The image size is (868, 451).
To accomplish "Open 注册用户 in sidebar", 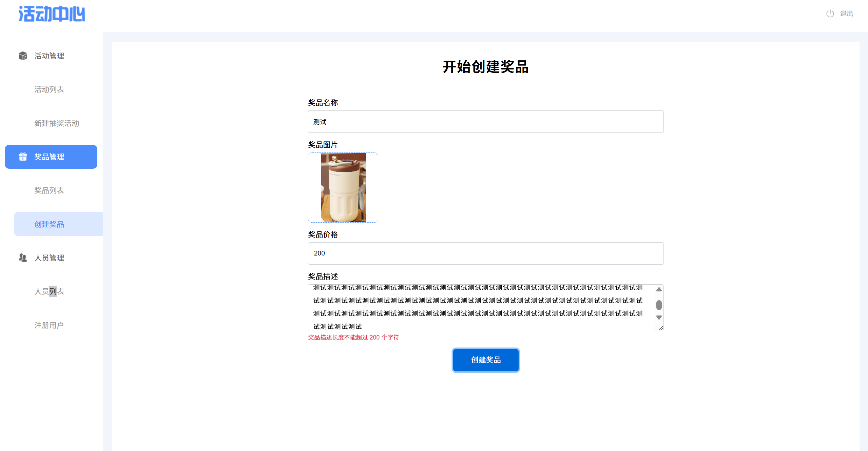I will tap(49, 325).
